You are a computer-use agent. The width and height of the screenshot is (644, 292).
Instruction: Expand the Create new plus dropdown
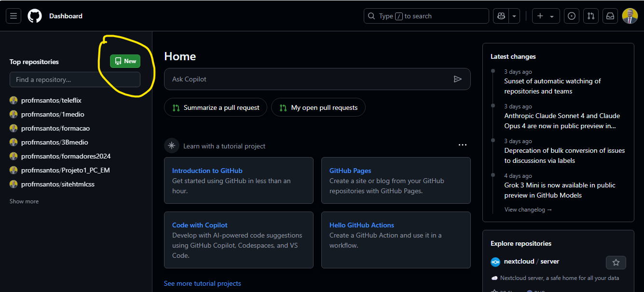tap(546, 16)
